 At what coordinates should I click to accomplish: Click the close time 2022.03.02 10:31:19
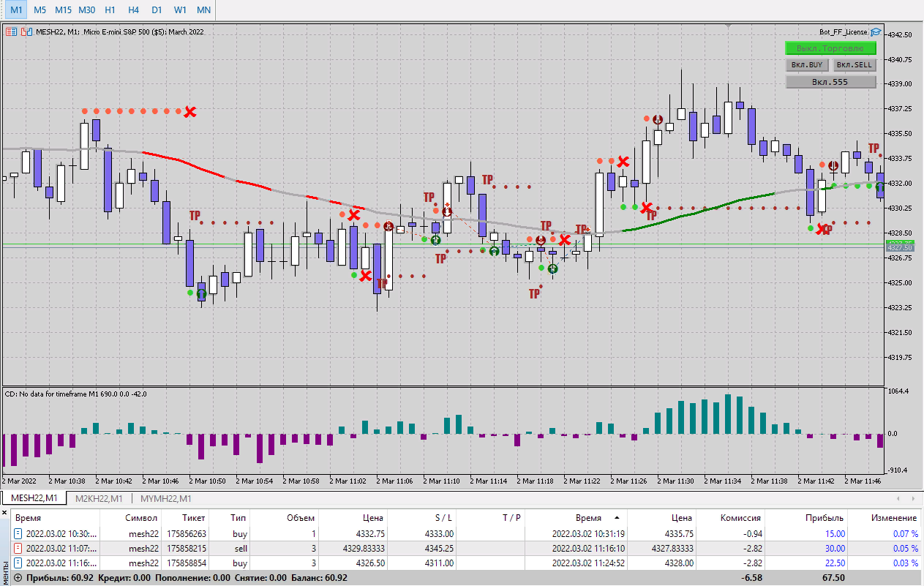tap(589, 534)
